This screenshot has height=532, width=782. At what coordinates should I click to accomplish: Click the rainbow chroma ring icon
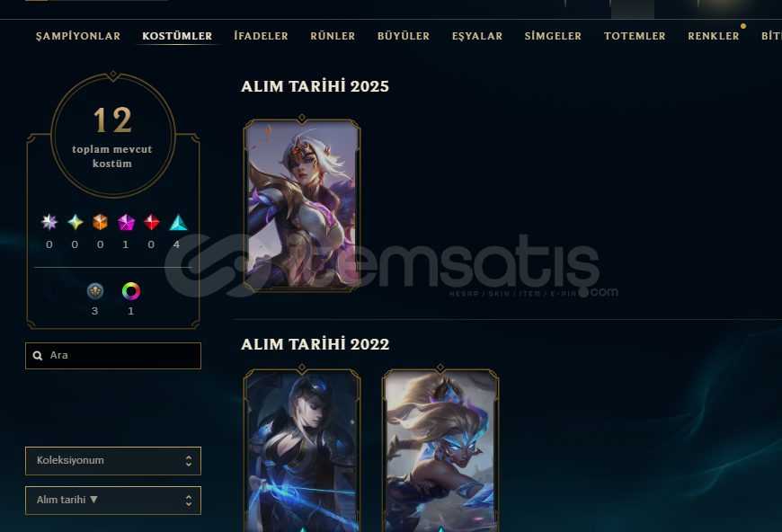click(131, 290)
